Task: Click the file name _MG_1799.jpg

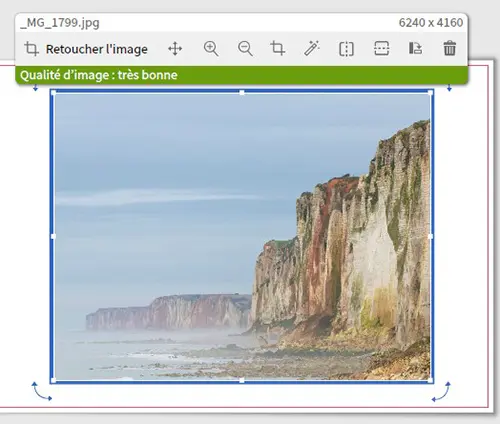Action: (60, 23)
